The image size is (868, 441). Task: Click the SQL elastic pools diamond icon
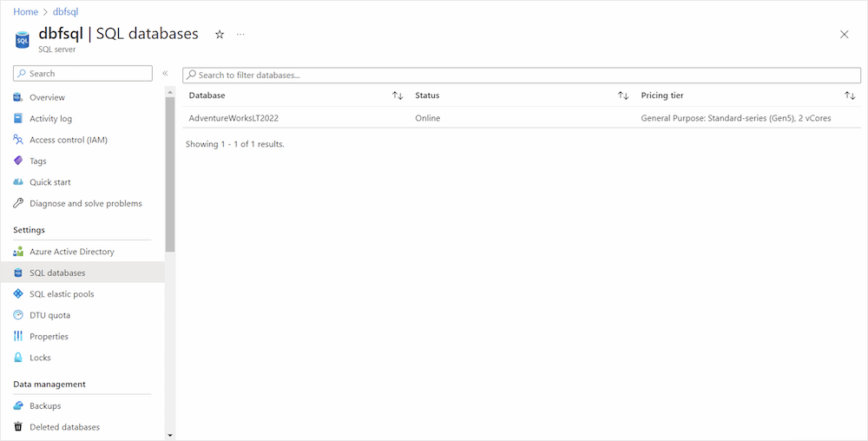18,293
